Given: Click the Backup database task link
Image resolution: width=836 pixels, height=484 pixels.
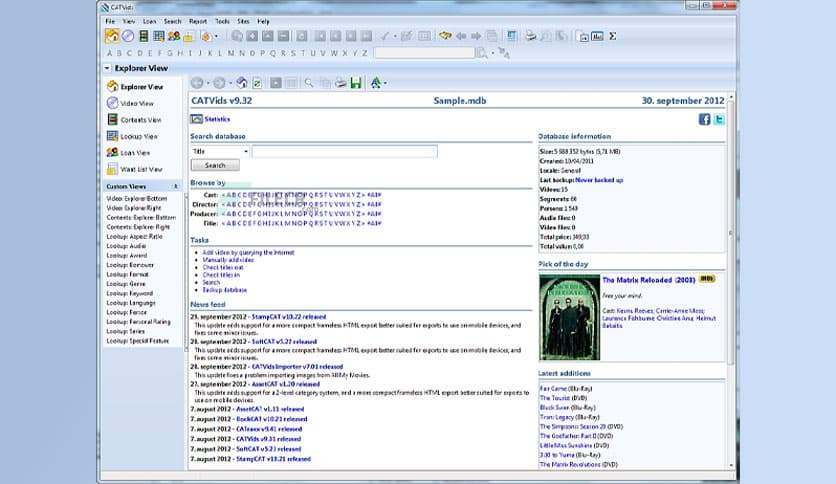Looking at the screenshot, I should click(x=225, y=290).
